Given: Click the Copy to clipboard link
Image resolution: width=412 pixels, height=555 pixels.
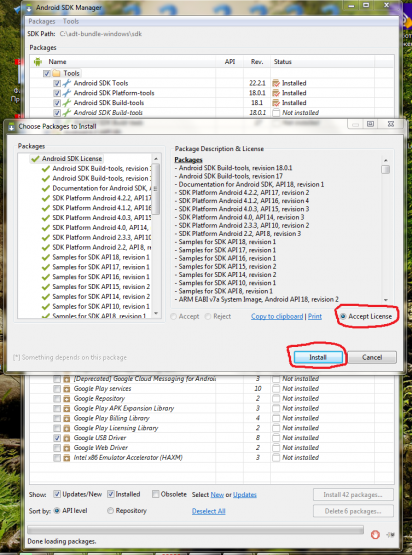Looking at the screenshot, I should [277, 316].
